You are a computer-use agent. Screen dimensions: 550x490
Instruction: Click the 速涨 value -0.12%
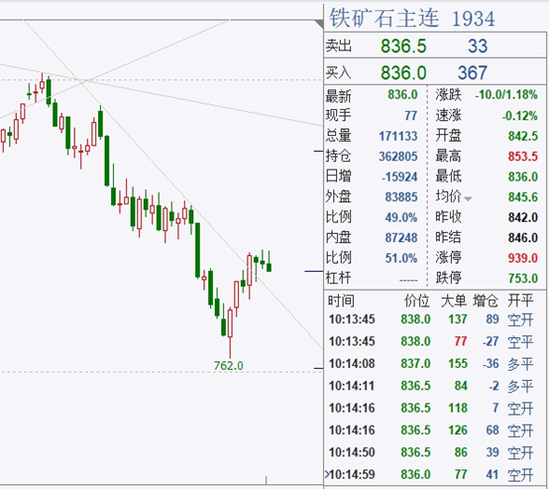coord(519,115)
